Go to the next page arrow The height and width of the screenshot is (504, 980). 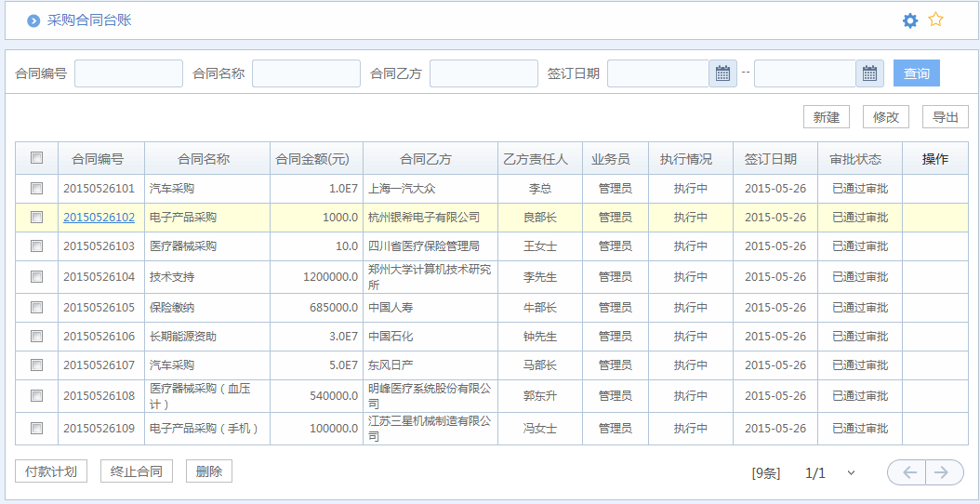click(942, 472)
